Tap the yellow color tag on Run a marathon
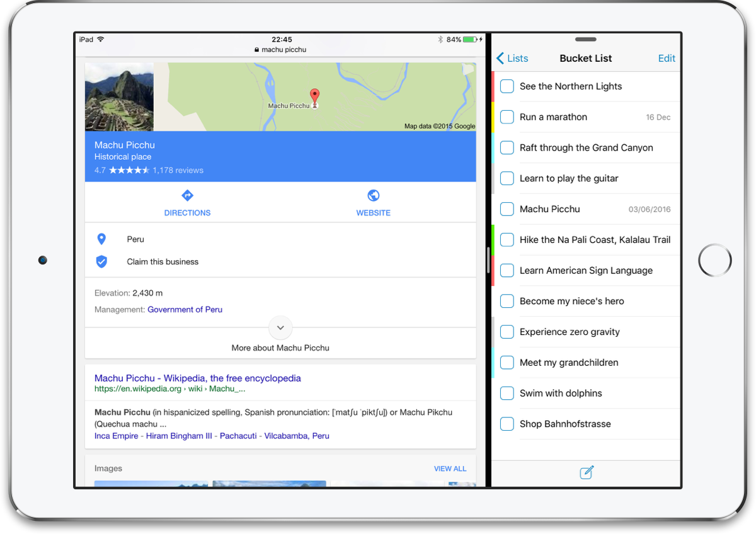Viewport: 756px width, 534px height. pyautogui.click(x=493, y=117)
